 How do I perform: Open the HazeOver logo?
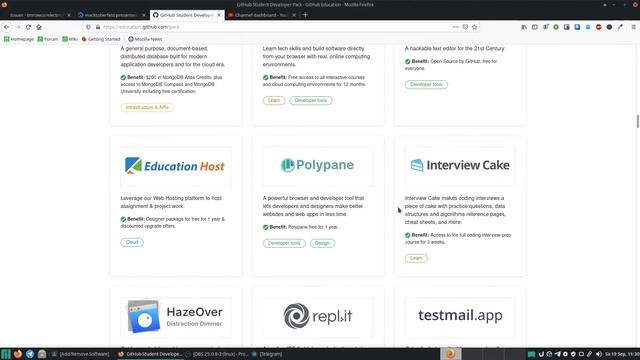pyautogui.click(x=176, y=317)
